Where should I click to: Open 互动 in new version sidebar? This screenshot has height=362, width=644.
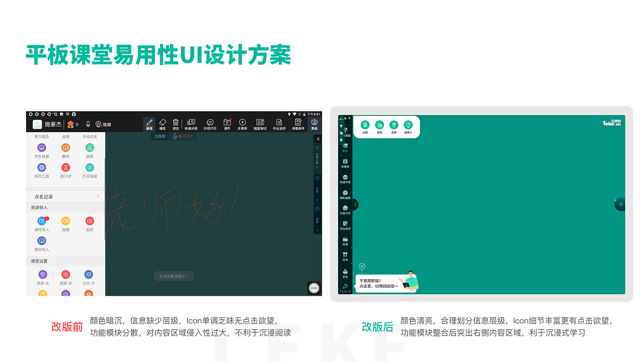345,256
